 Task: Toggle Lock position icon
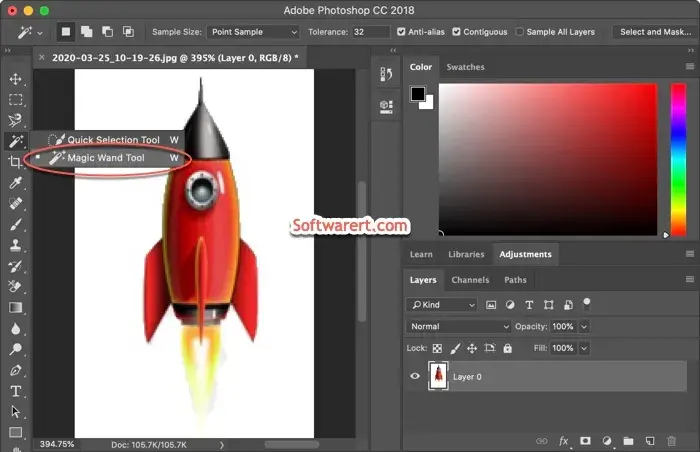pos(472,348)
